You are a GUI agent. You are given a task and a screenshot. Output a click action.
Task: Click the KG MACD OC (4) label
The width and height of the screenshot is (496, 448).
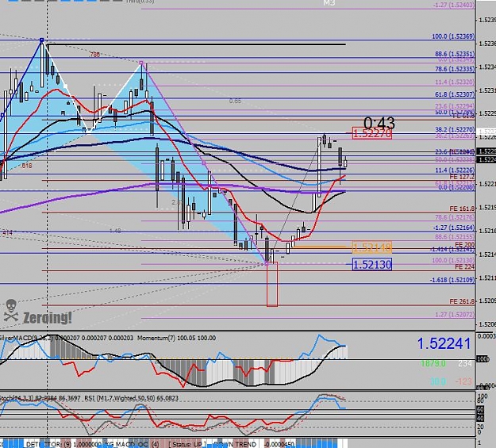click(132, 444)
